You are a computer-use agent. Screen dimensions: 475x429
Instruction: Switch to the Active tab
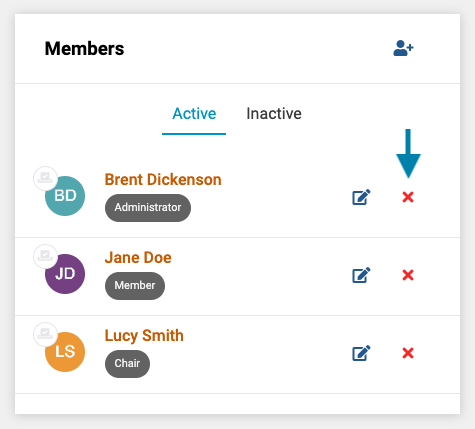pyautogui.click(x=194, y=114)
